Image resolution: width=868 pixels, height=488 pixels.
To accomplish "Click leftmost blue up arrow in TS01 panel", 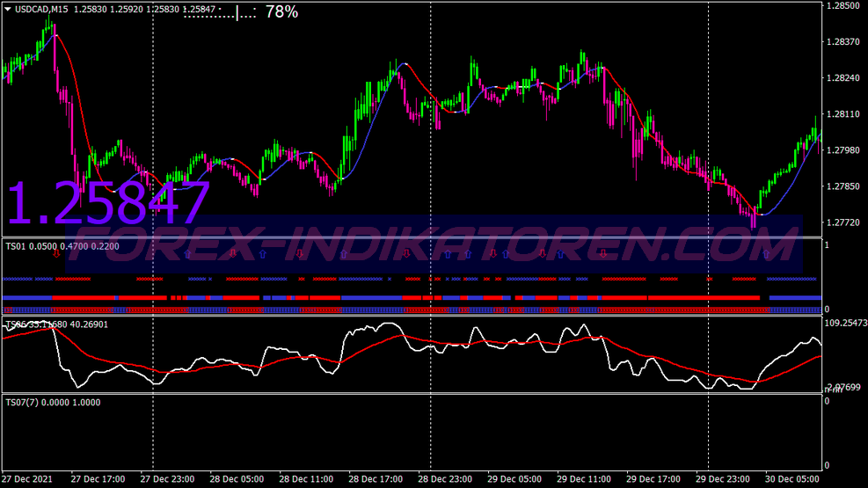I will tap(187, 253).
